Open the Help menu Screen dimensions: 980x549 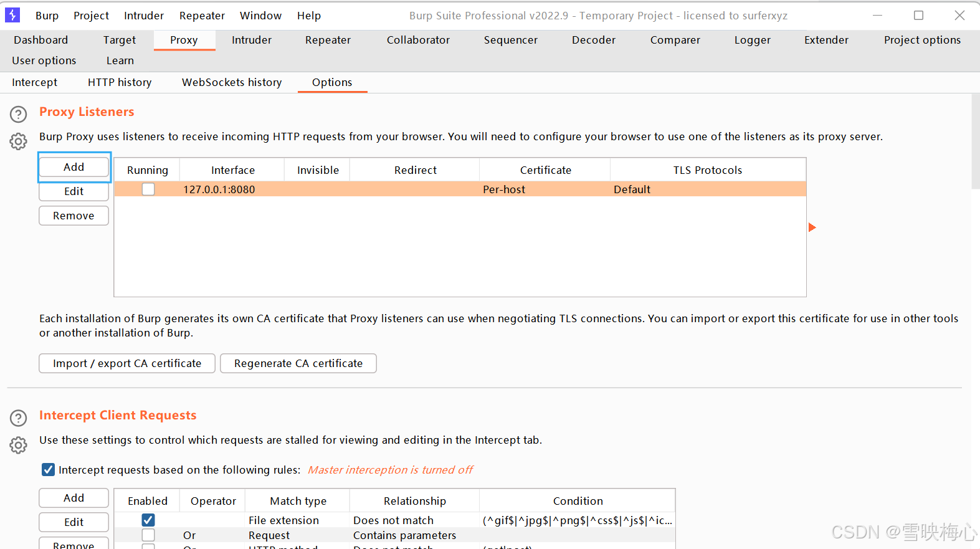tap(309, 16)
